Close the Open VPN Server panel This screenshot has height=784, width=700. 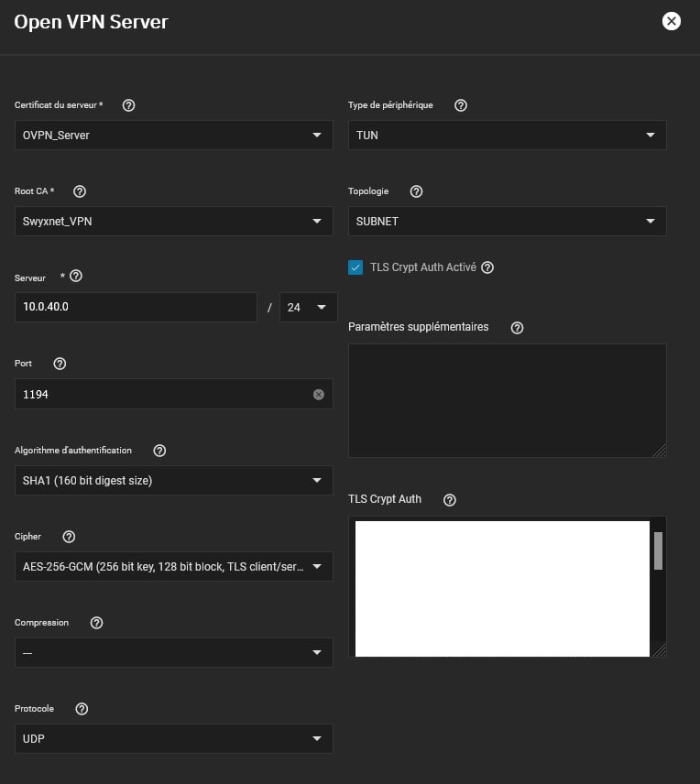(671, 21)
